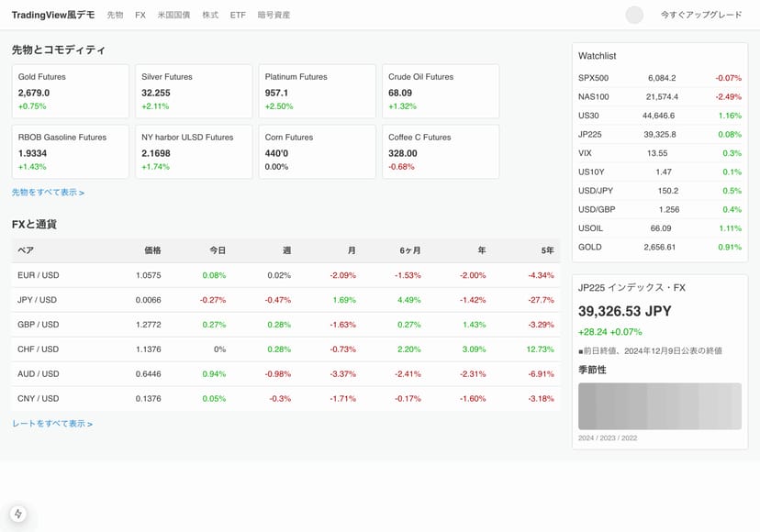Click the lightning bolt icon at bottom left
Image resolution: width=760 pixels, height=532 pixels.
pyautogui.click(x=18, y=514)
